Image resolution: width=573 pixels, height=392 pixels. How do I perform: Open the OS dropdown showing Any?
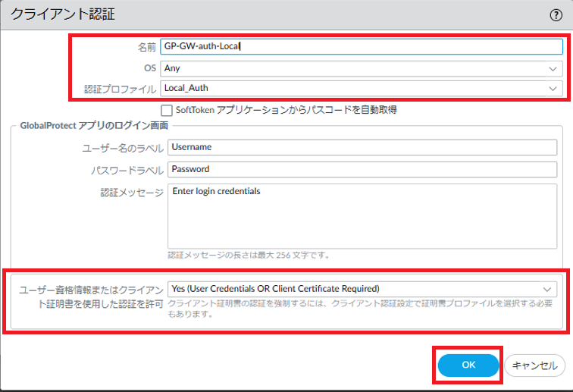pos(362,68)
